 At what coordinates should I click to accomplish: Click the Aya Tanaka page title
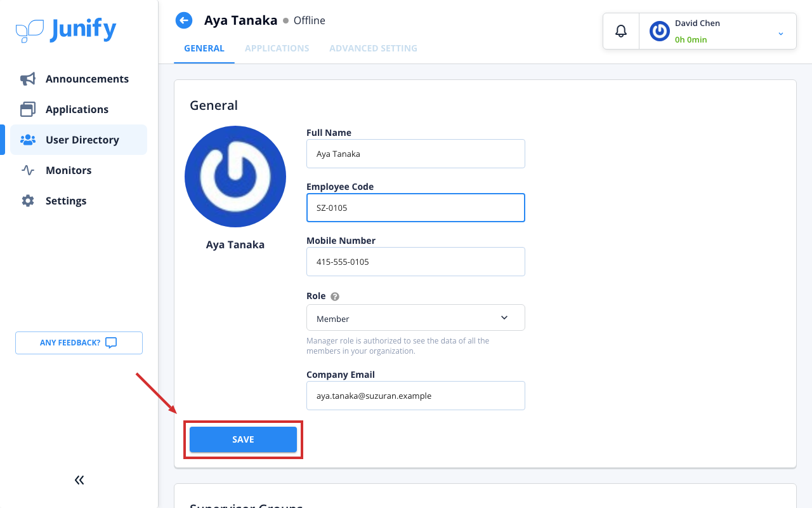click(x=241, y=20)
